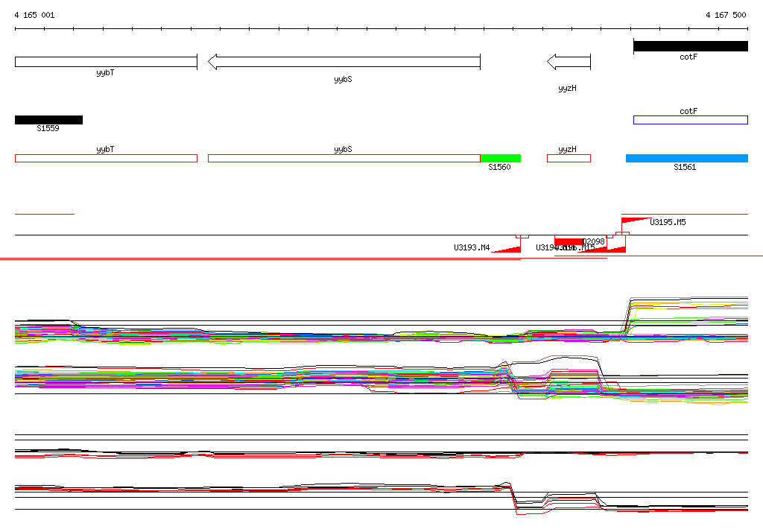Click the yybT gene arrow in top track

[105, 62]
